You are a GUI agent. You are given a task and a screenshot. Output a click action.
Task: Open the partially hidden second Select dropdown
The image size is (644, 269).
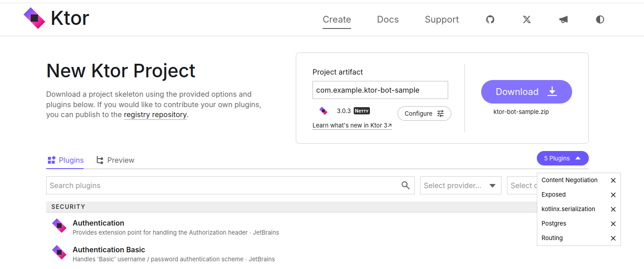tap(522, 185)
